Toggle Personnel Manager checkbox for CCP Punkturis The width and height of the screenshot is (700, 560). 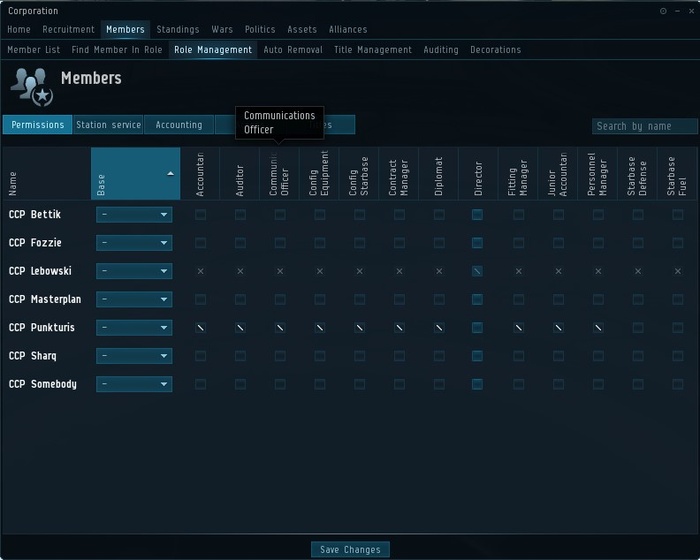[x=598, y=328]
